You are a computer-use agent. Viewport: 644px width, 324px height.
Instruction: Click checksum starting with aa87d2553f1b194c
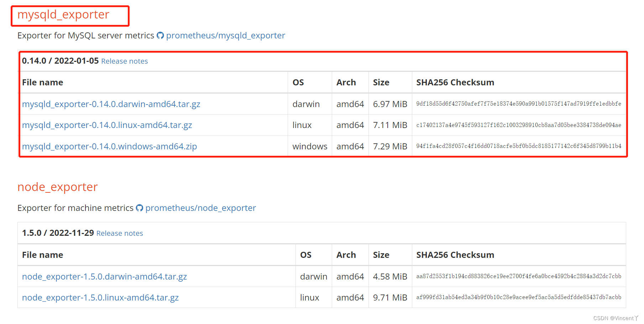point(519,276)
